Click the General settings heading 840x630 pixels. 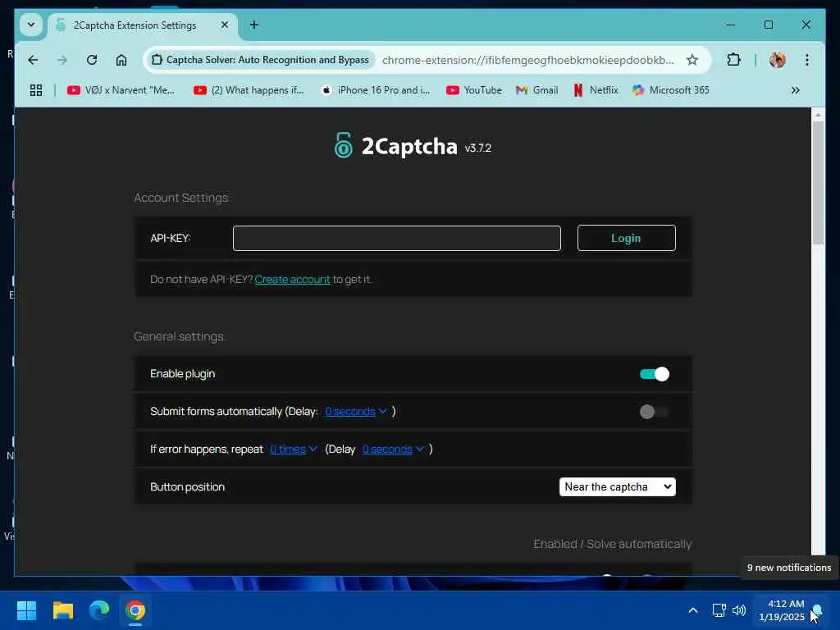point(178,336)
